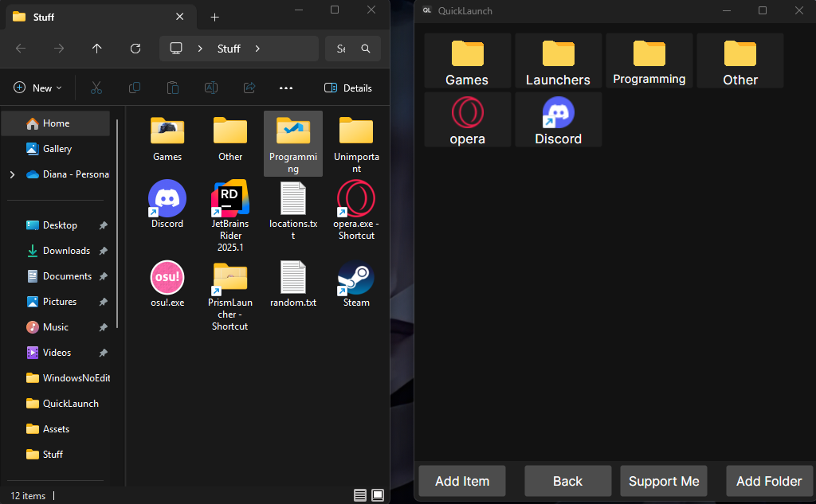816x504 pixels.
Task: Open Downloads in the navigation pane
Action: [x=56, y=251]
